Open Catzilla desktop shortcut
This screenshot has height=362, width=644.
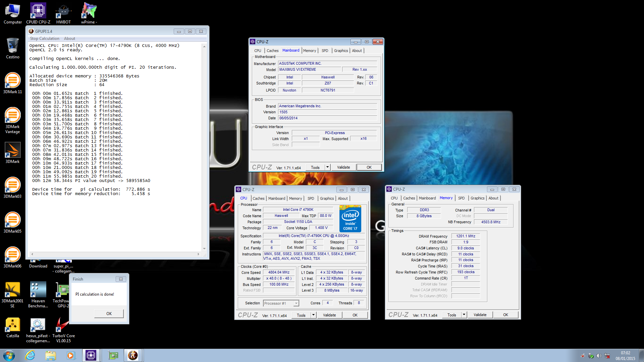(x=13, y=327)
